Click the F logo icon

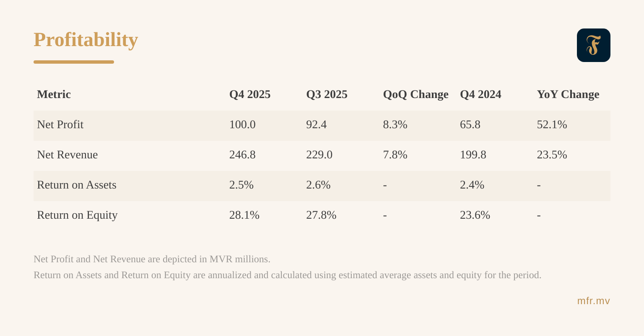(x=593, y=45)
